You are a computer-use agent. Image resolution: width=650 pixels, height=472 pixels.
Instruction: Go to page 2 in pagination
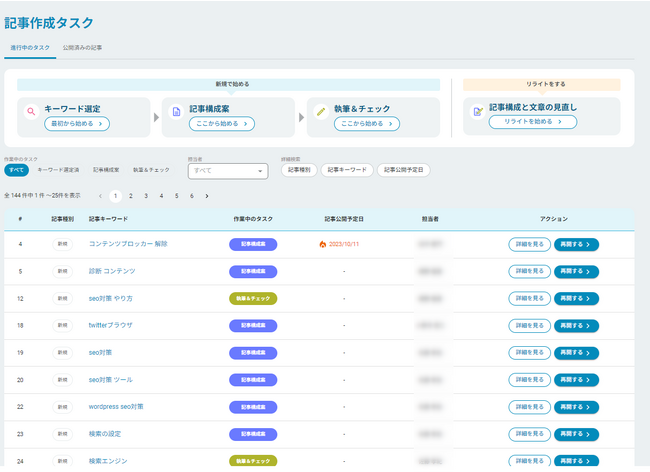tap(131, 196)
